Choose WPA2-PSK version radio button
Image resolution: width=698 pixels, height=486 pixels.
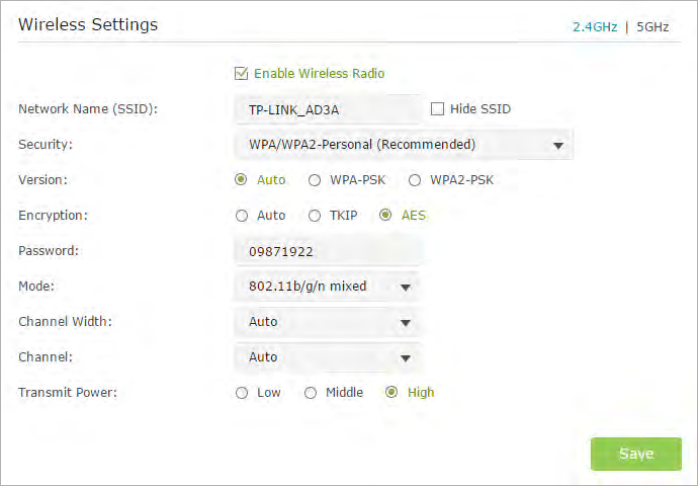coord(414,180)
